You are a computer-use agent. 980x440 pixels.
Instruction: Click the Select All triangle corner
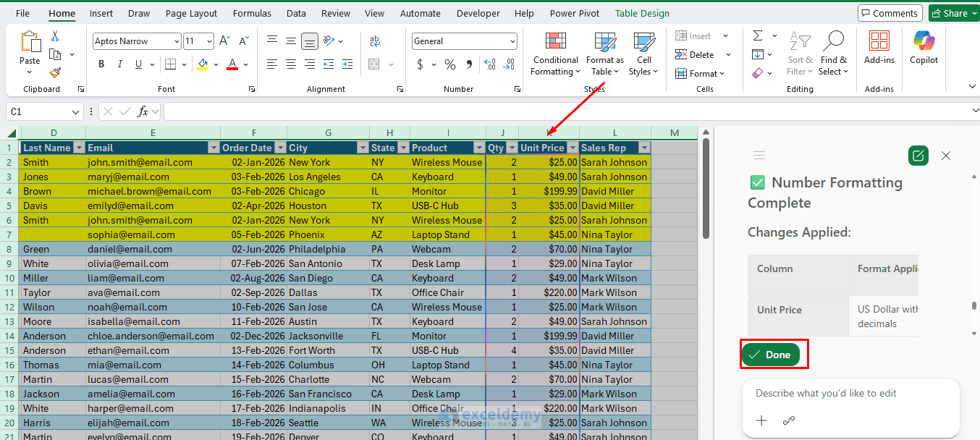click(12, 133)
